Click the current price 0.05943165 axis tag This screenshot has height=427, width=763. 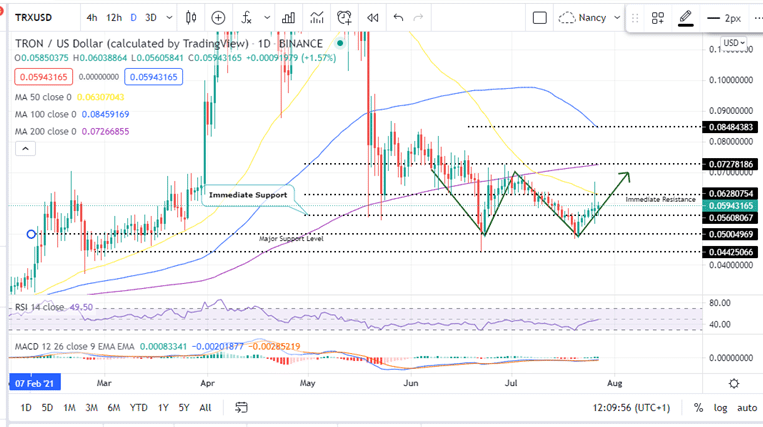click(731, 206)
